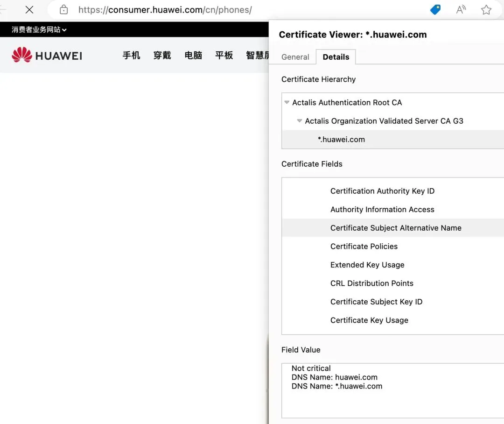Screen dimensions: 504x424
Task: Select the URL in the address bar
Action: pos(165,10)
